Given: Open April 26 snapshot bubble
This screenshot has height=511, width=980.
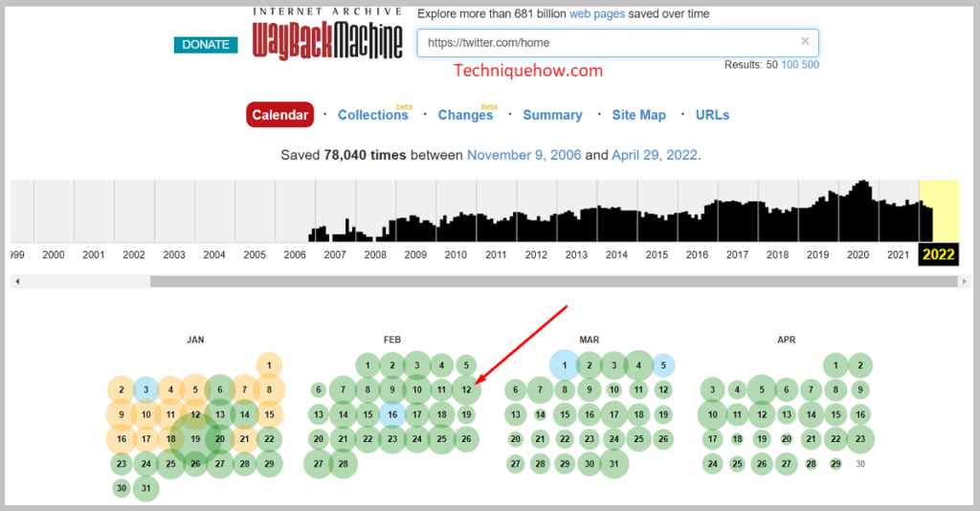Looking at the screenshot, I should click(x=762, y=463).
